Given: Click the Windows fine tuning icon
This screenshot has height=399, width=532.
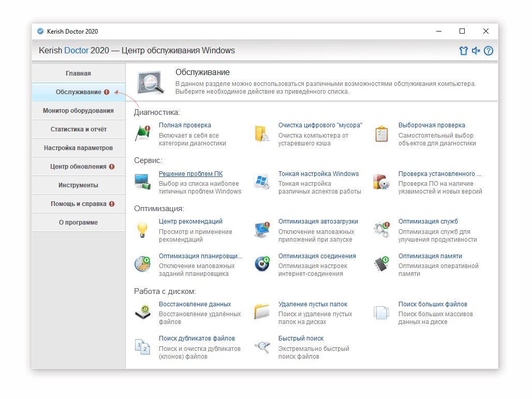Looking at the screenshot, I should pyautogui.click(x=262, y=182).
